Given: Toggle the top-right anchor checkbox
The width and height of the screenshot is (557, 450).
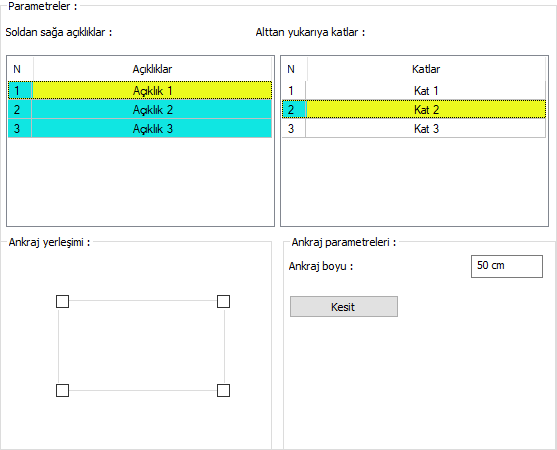Looking at the screenshot, I should coord(223,302).
